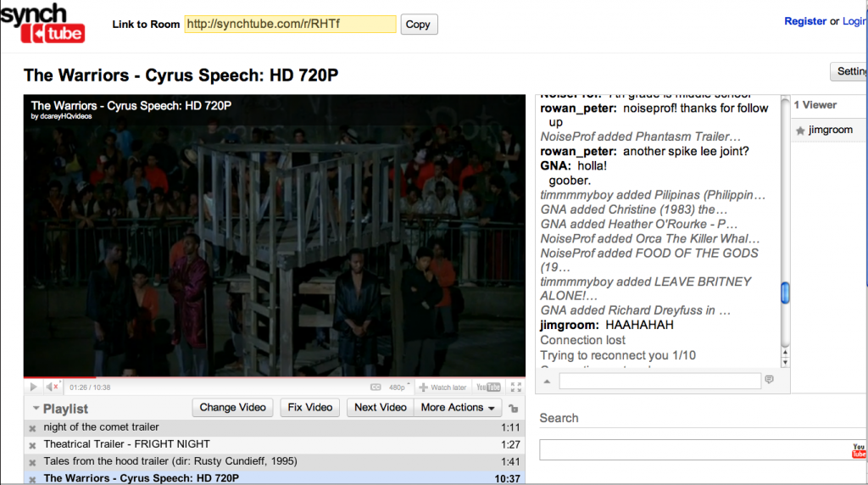Click 'rowan_peter: another spike lee joint?' message
Screen dimensions: 868x485
[x=645, y=151]
